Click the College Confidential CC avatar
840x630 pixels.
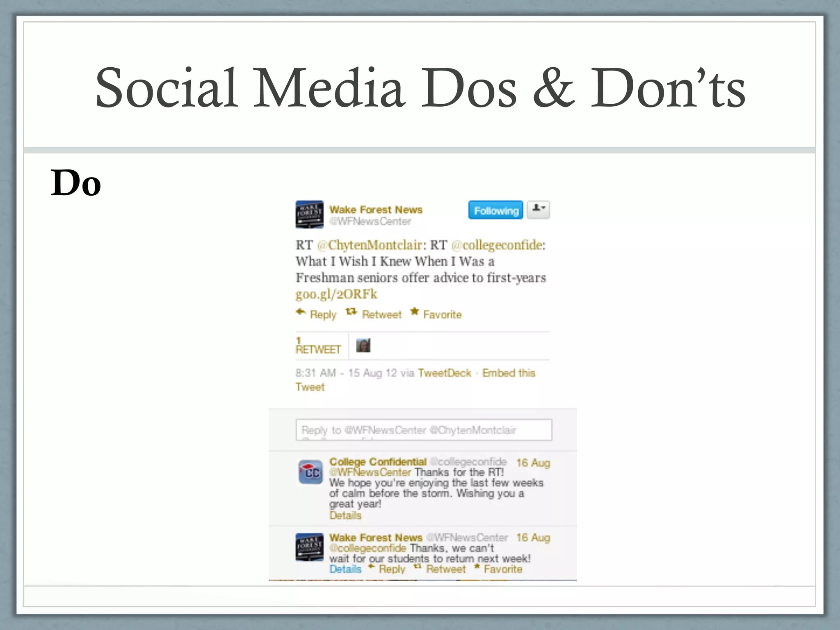[310, 472]
